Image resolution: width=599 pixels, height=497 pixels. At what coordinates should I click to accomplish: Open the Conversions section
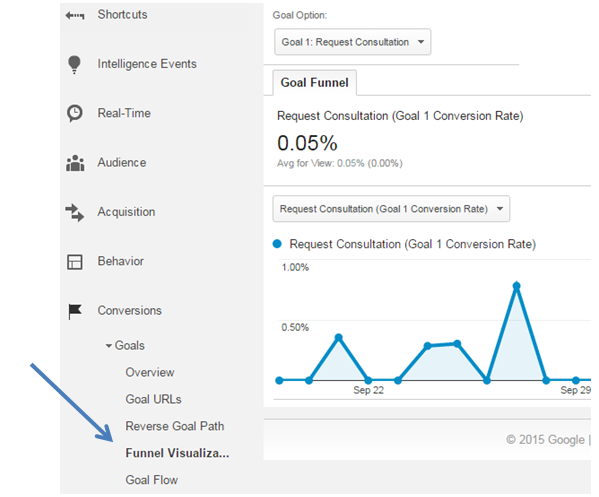(130, 311)
